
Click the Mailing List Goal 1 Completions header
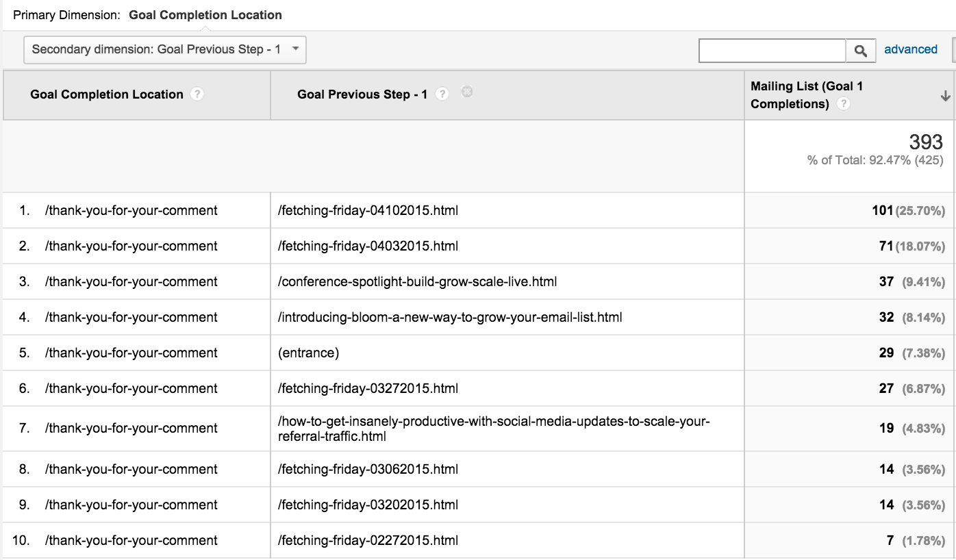(807, 95)
